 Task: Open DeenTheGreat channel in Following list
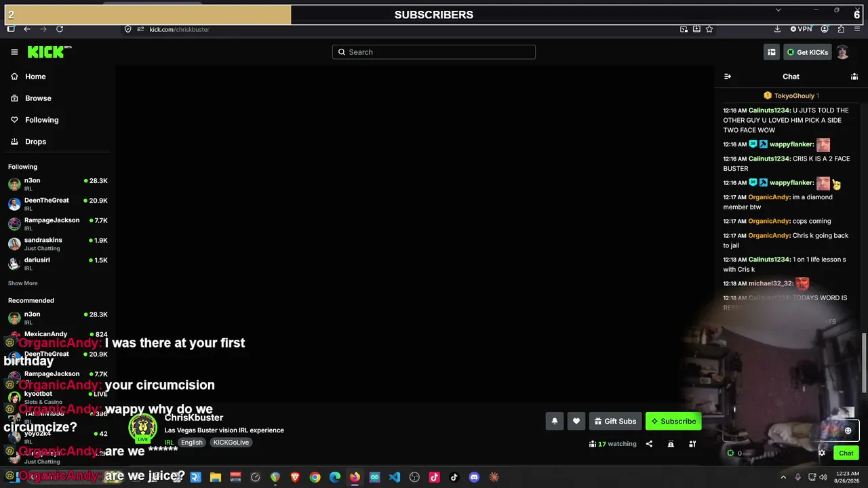click(58, 204)
